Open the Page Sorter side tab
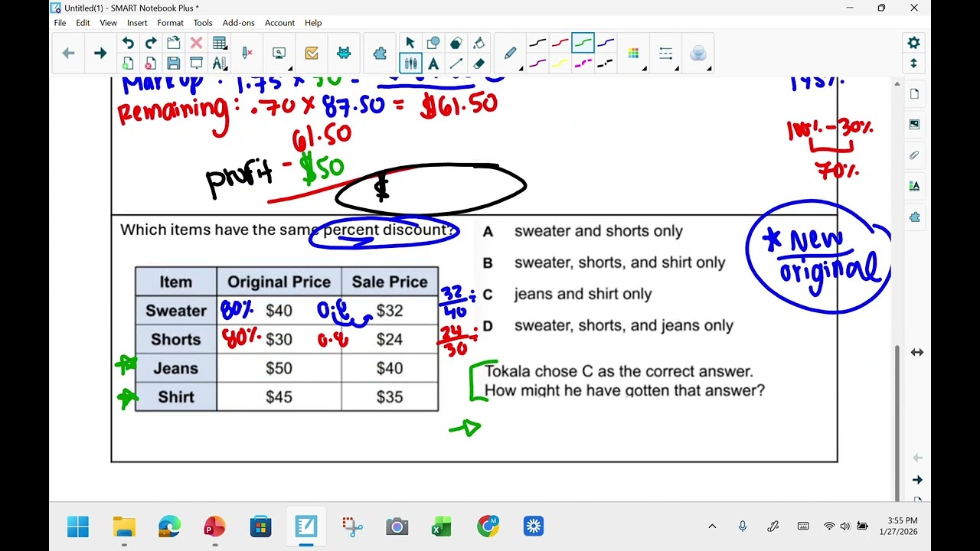Image resolution: width=980 pixels, height=551 pixels. click(914, 93)
